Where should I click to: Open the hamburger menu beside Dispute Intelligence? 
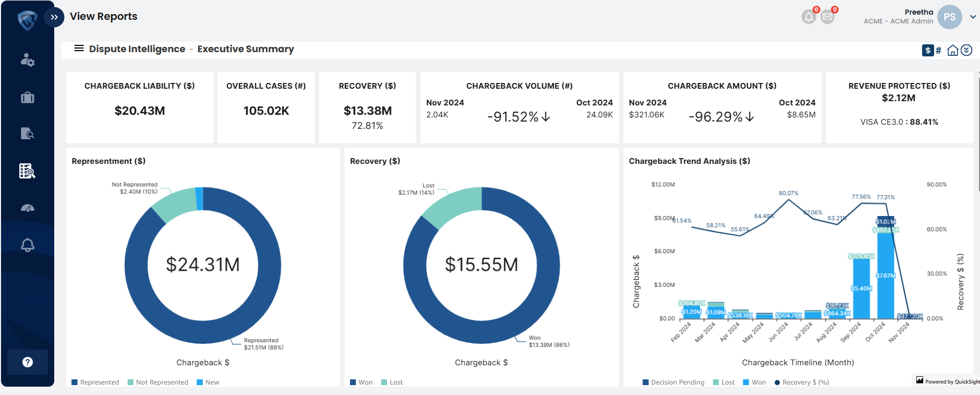79,49
